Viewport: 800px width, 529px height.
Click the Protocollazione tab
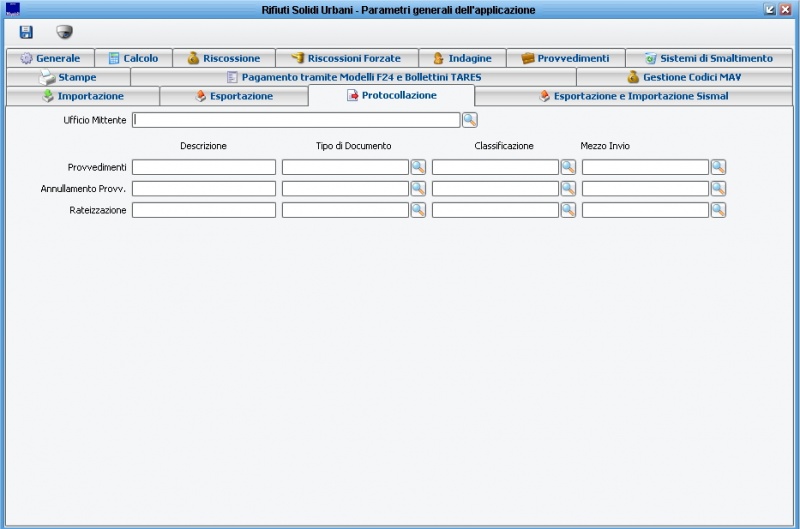pos(392,95)
